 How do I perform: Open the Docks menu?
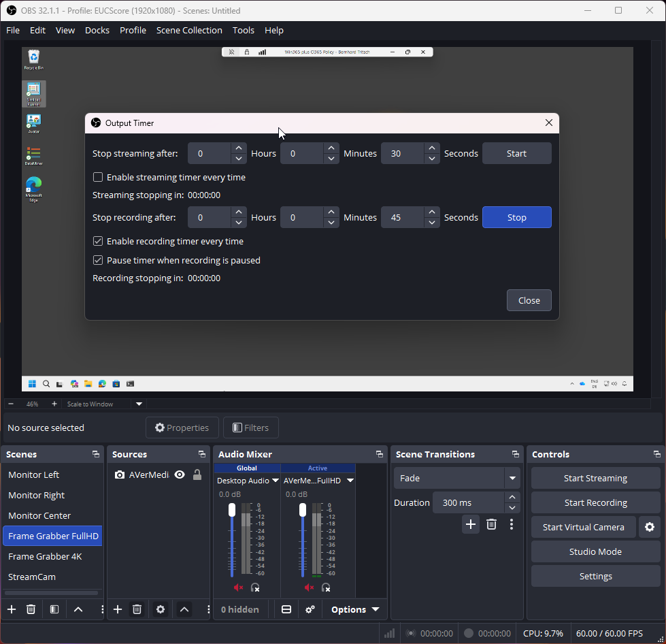point(97,30)
